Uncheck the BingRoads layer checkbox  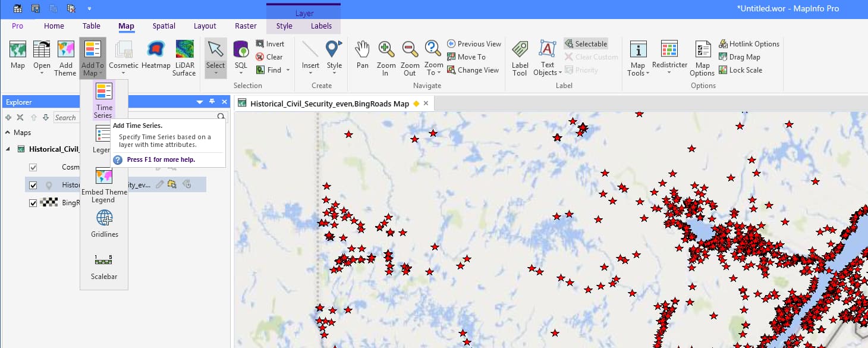[x=34, y=203]
